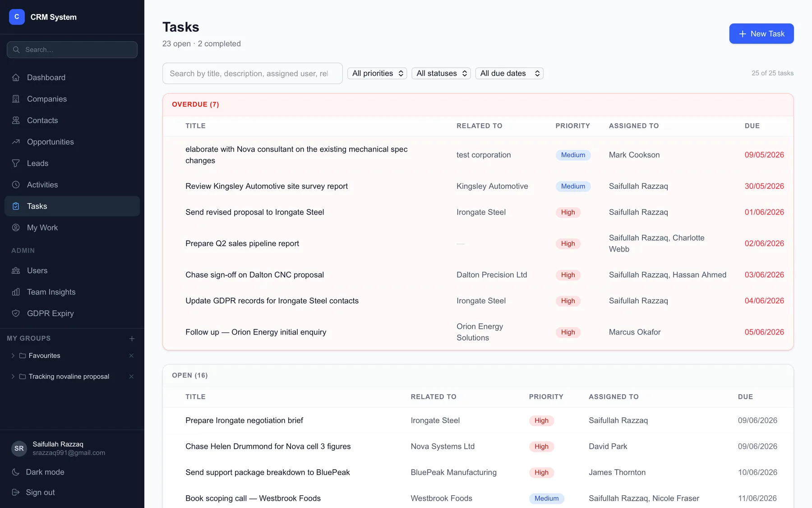Expand the Tracking novaline proposal chevron

[13, 377]
